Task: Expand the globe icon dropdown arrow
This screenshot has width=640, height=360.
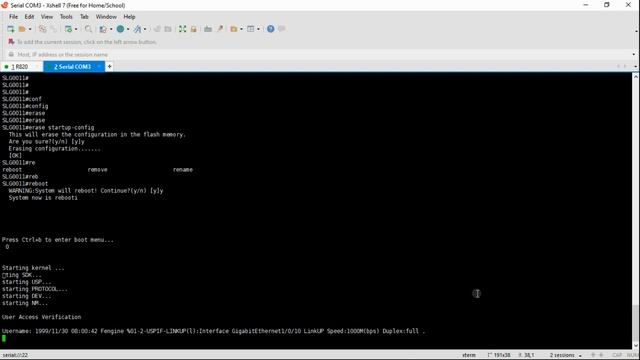Action: pyautogui.click(x=128, y=29)
